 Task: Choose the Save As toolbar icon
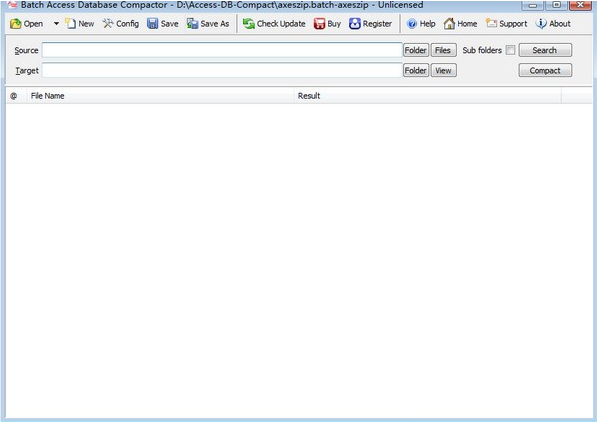(192, 24)
